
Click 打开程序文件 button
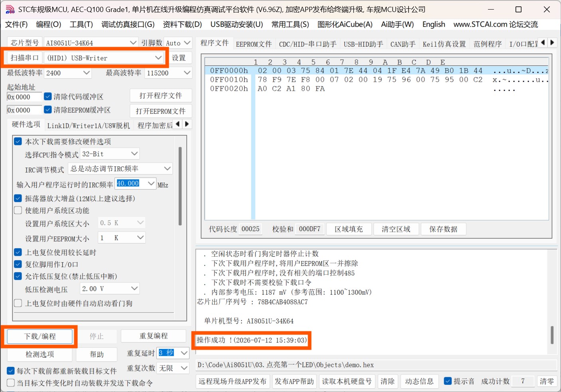161,95
